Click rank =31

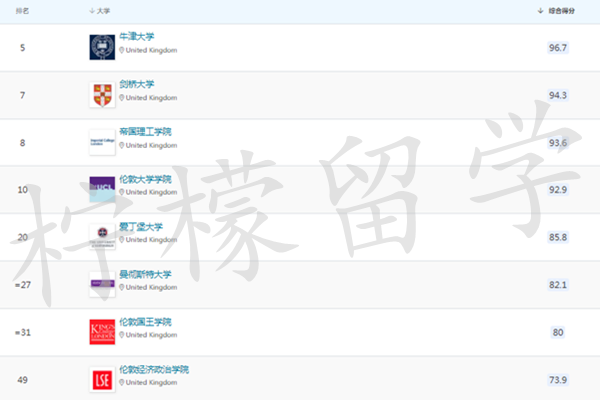tap(23, 332)
